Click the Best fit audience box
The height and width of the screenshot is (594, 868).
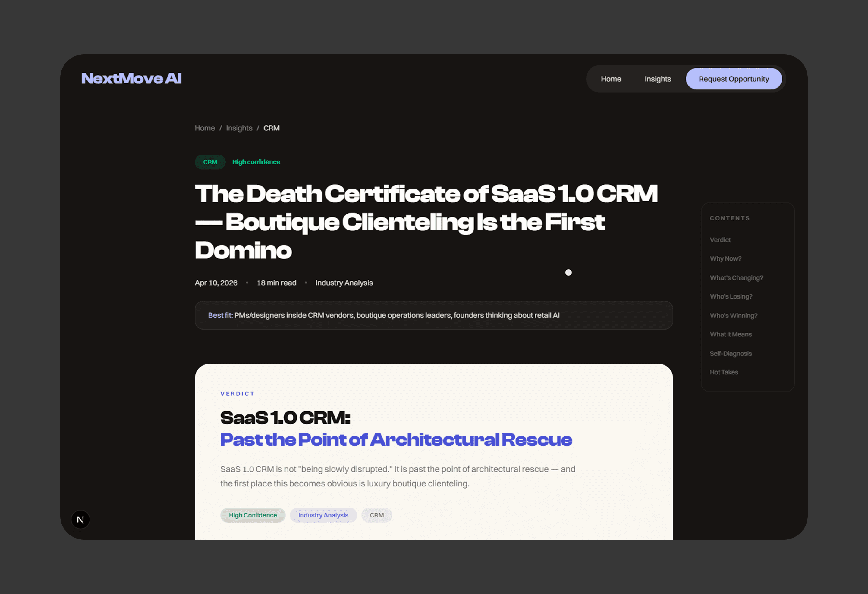434,315
